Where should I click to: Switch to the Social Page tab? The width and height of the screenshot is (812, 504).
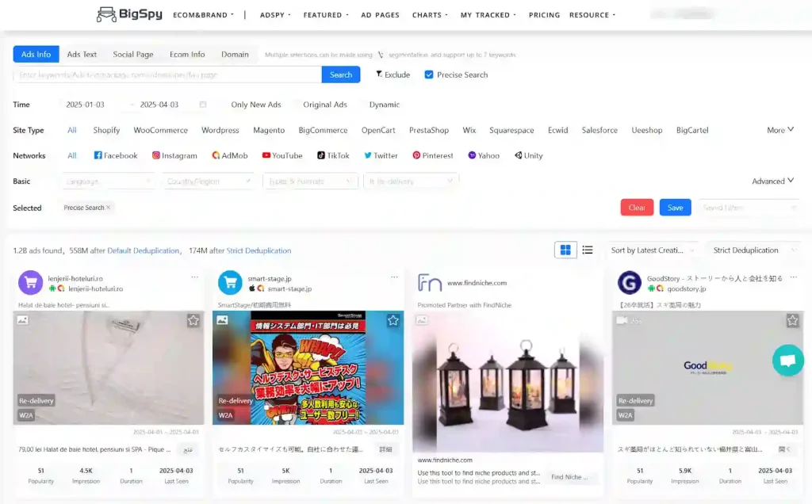133,54
